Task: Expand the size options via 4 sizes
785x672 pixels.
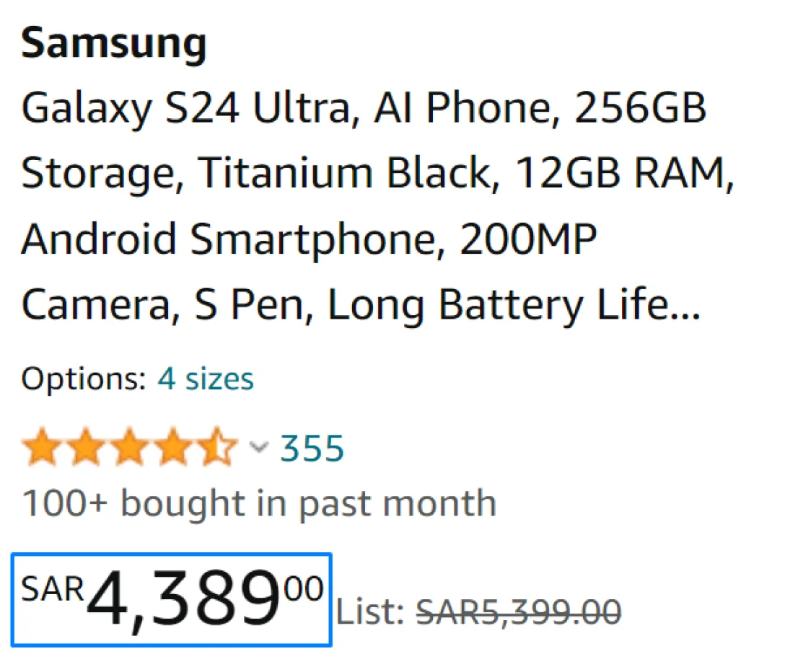Action: click(206, 378)
